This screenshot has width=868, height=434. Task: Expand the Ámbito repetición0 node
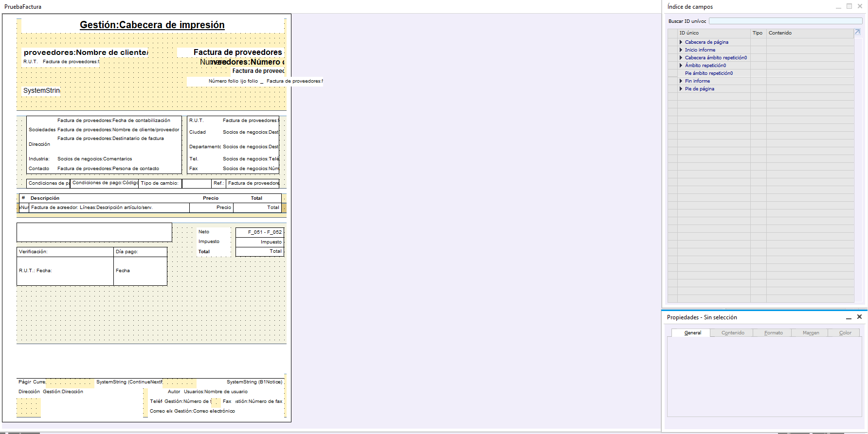pyautogui.click(x=681, y=66)
